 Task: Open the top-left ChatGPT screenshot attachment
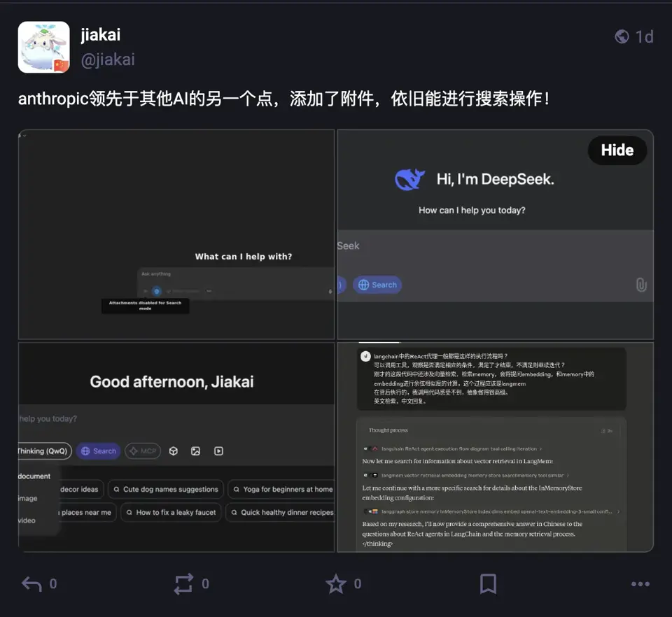(x=176, y=234)
